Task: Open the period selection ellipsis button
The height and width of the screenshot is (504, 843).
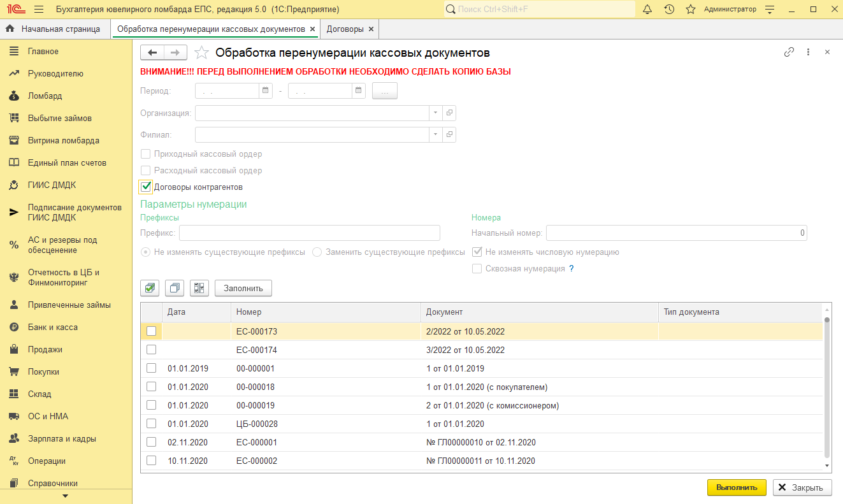Action: click(x=385, y=91)
